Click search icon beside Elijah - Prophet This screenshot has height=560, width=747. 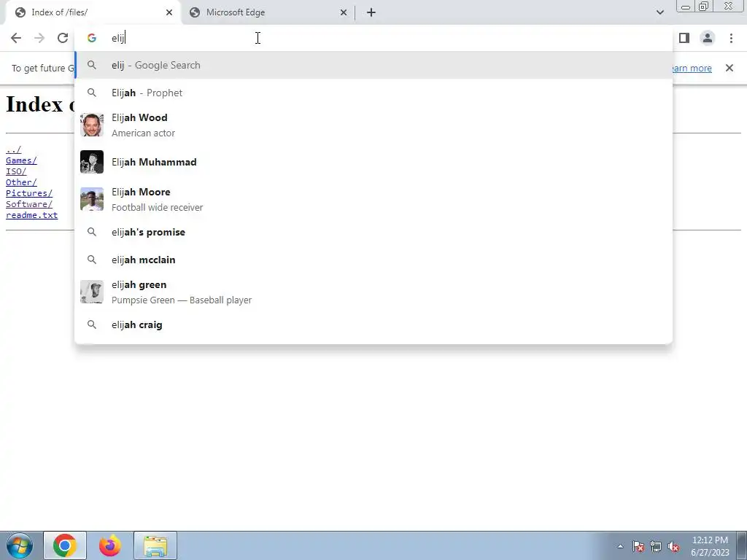tap(92, 93)
